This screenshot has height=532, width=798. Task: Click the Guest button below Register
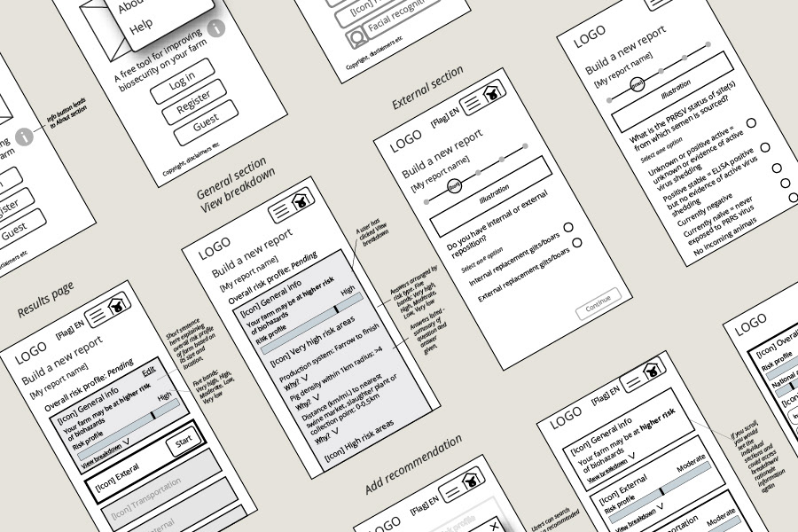pyautogui.click(x=206, y=122)
